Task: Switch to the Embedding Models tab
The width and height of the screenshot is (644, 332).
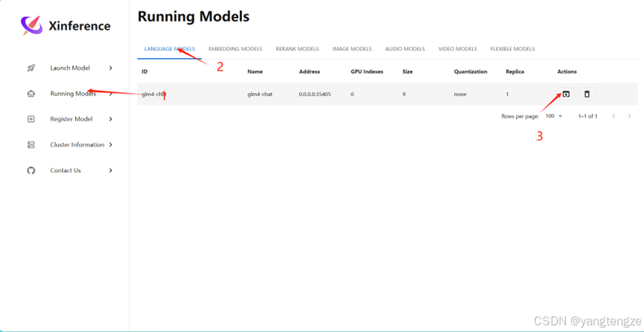Action: pyautogui.click(x=235, y=49)
